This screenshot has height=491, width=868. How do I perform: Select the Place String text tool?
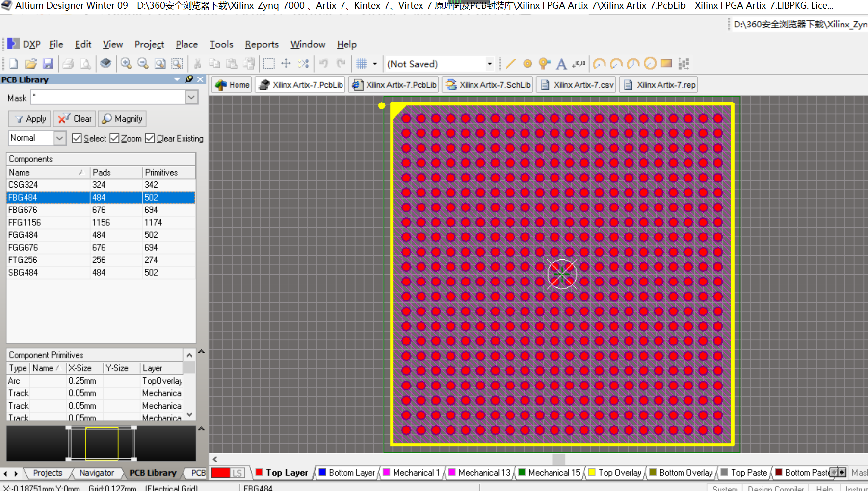(x=561, y=64)
